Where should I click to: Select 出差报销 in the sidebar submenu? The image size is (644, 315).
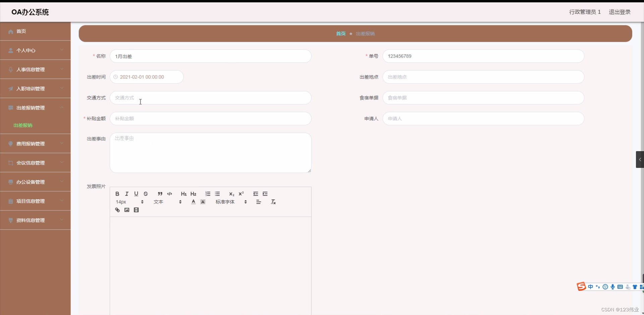click(x=22, y=125)
